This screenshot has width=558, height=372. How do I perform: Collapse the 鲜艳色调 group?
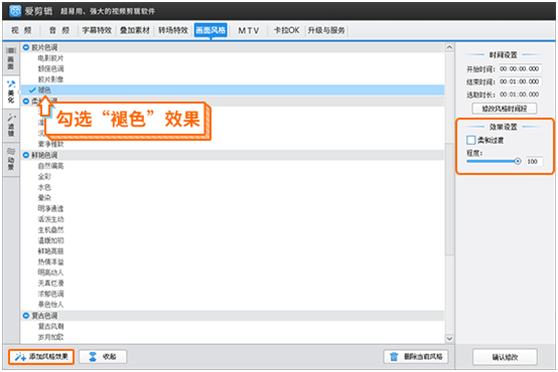point(26,155)
